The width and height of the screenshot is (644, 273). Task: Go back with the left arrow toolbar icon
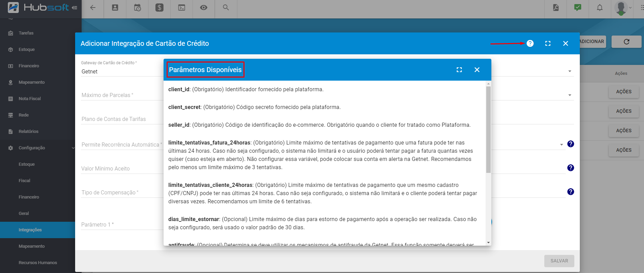[x=93, y=8]
